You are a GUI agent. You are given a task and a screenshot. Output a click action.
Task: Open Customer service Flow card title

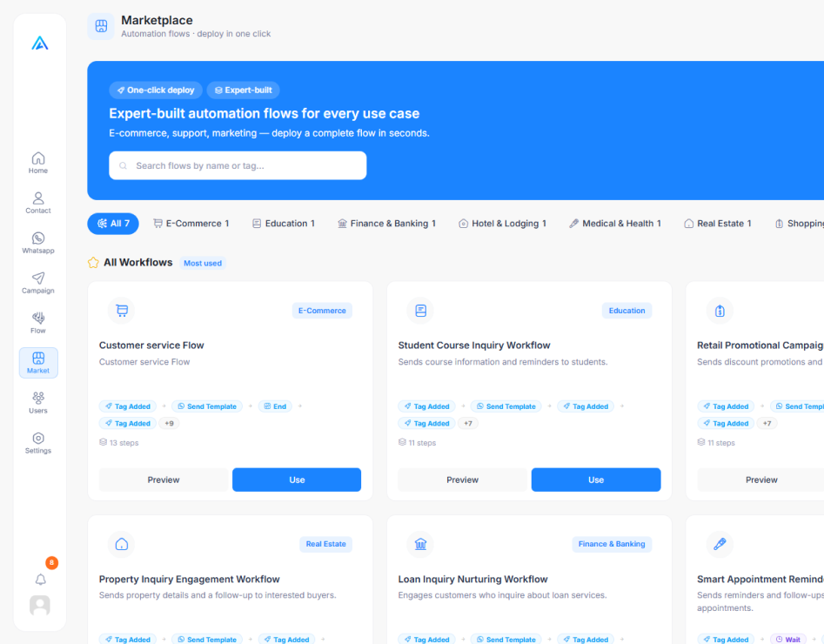[x=151, y=345]
